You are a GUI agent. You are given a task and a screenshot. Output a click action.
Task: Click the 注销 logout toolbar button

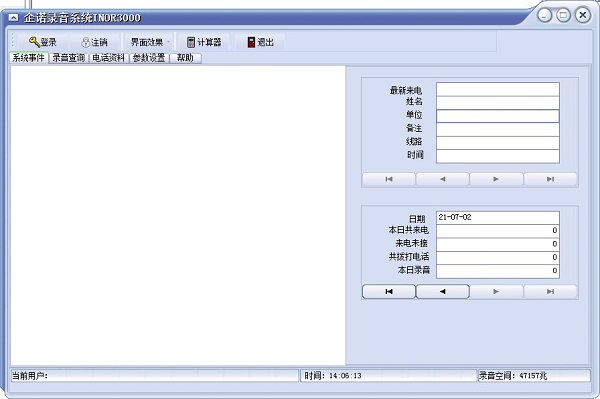coord(94,42)
